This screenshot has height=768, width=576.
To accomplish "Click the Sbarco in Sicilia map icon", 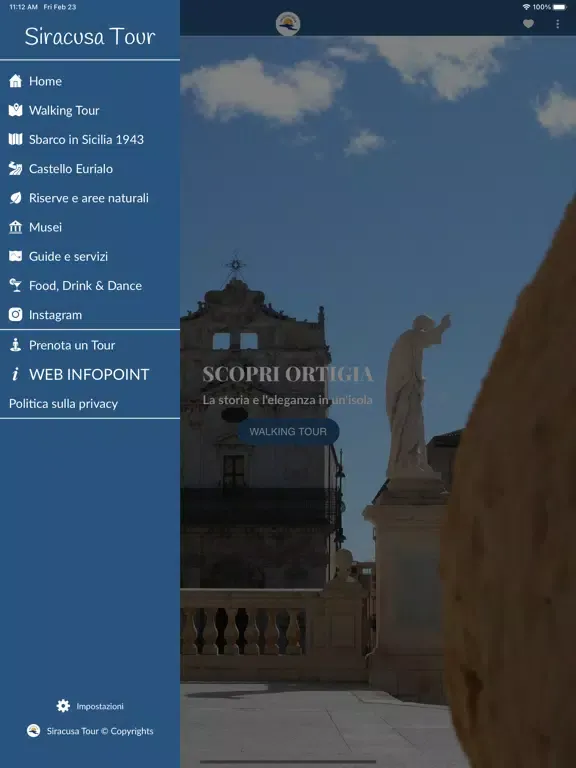I will [x=16, y=140].
